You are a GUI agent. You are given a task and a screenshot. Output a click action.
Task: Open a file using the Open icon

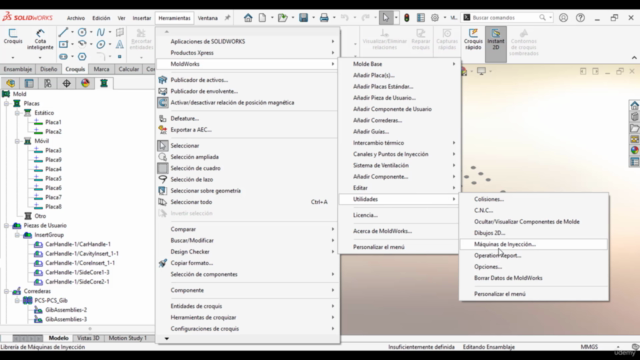[x=282, y=18]
